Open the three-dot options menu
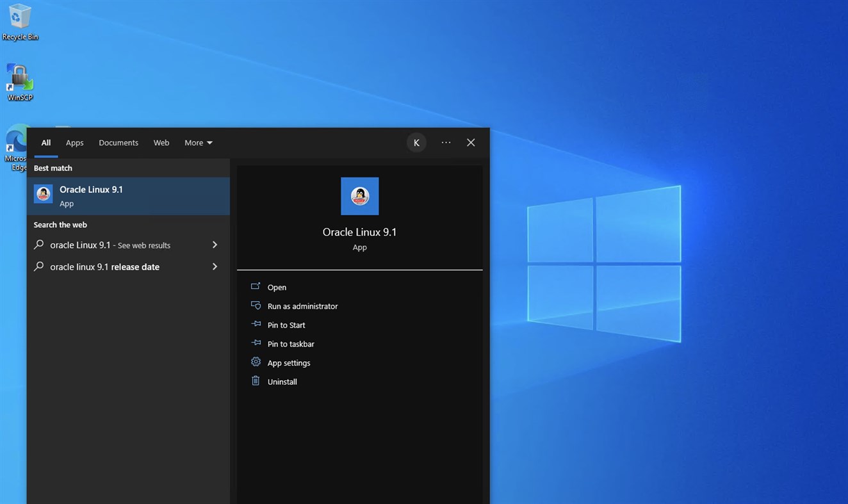Viewport: 848px width, 504px height. (446, 143)
